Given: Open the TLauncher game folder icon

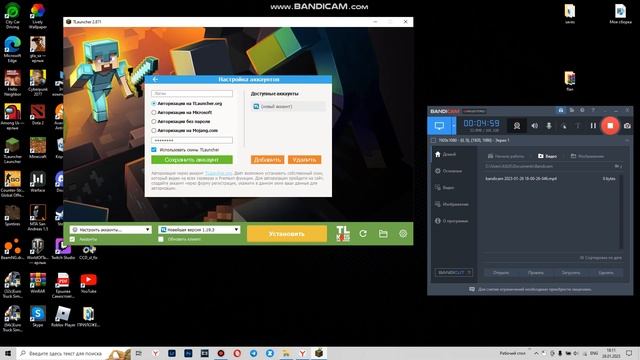Looking at the screenshot, I should pyautogui.click(x=383, y=233).
